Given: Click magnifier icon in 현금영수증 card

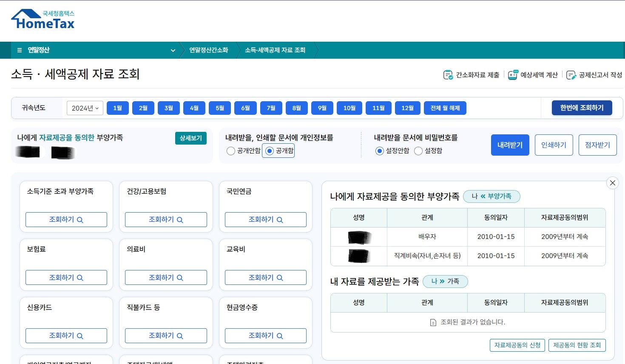Looking at the screenshot, I should coord(280,336).
